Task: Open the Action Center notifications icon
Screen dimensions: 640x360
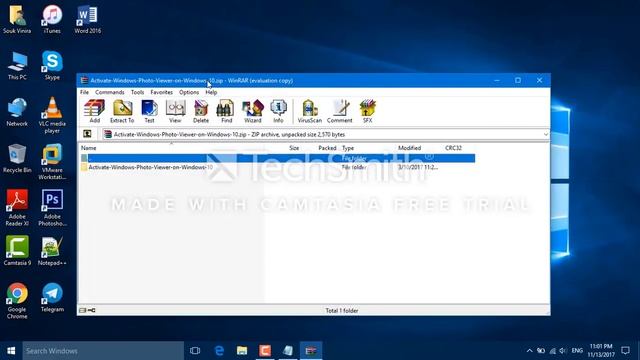Action: [x=625, y=351]
